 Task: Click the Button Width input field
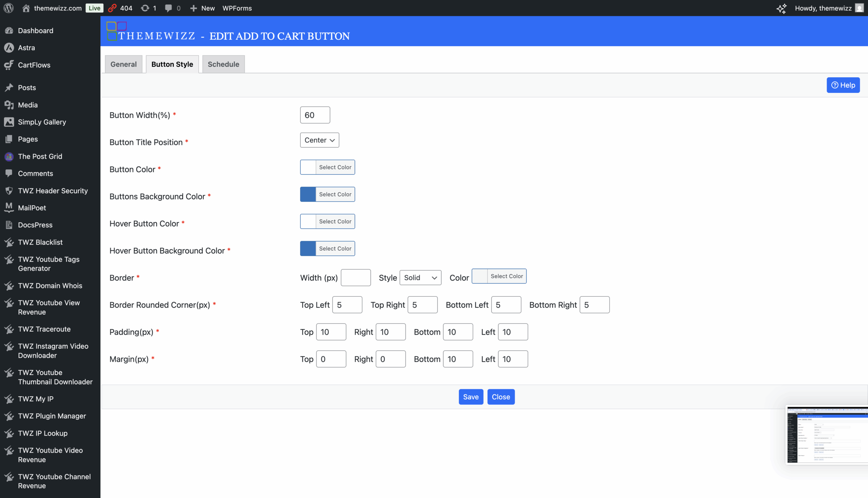point(315,115)
